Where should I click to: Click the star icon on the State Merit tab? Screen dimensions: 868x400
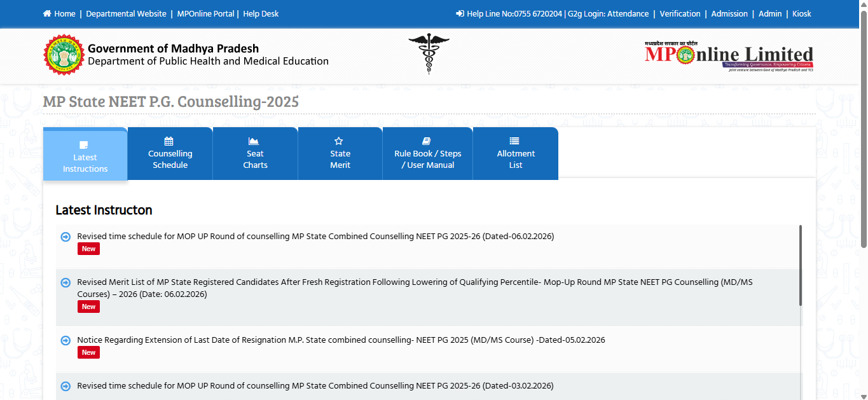coord(340,141)
